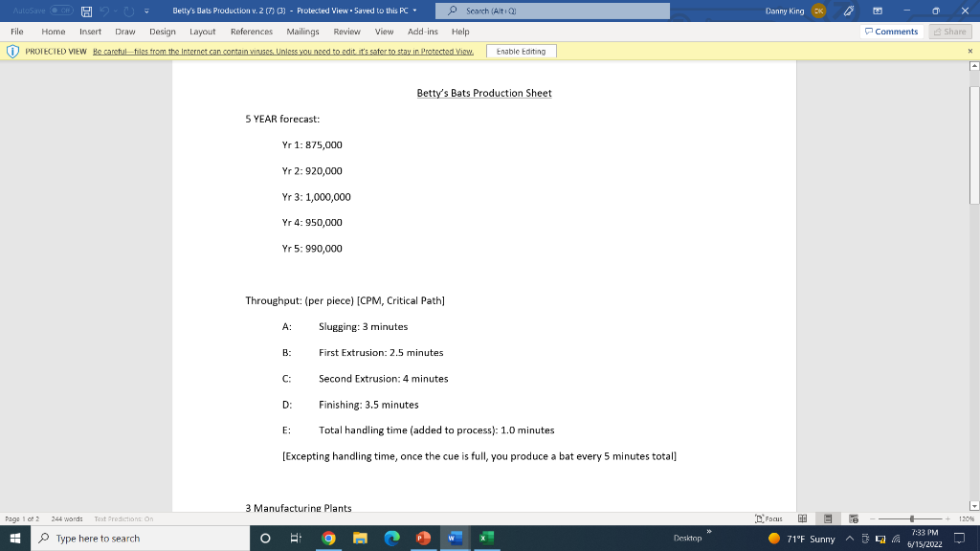Click the Redo arrow icon

click(x=129, y=11)
